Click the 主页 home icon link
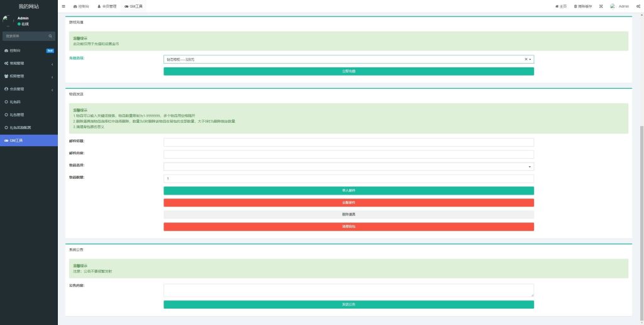Viewport: 644px width, 325px height. (x=560, y=6)
